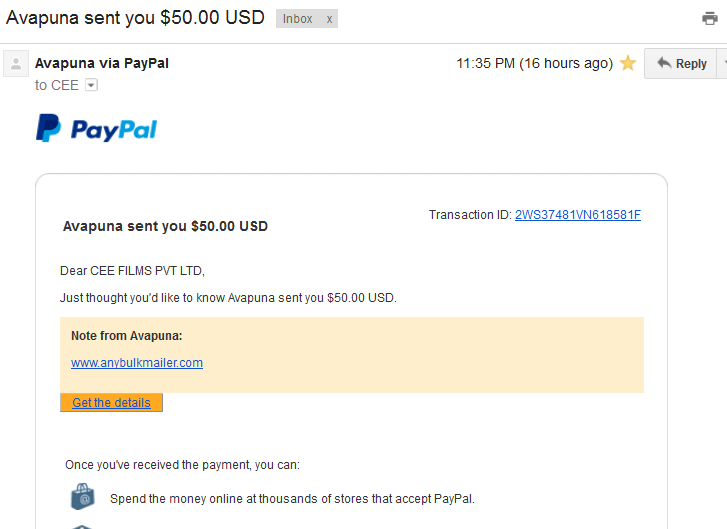Show details dropdown next to 'to CEE'
This screenshot has height=529, width=727.
coord(91,85)
